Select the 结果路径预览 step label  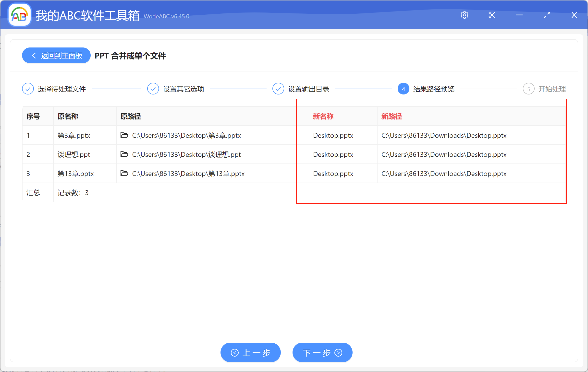click(x=433, y=89)
